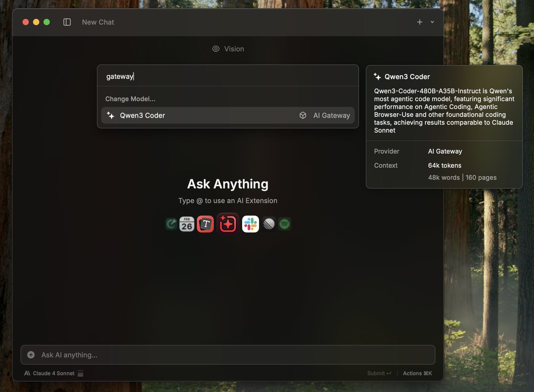Image resolution: width=534 pixels, height=392 pixels.
Task: Click the sparkle icon beside Qwen3 Coder in the list
Action: pos(111,115)
